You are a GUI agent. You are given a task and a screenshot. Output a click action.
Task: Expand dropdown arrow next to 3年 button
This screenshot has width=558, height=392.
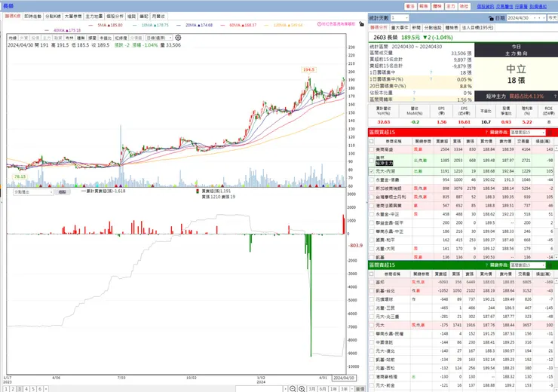coord(352,389)
